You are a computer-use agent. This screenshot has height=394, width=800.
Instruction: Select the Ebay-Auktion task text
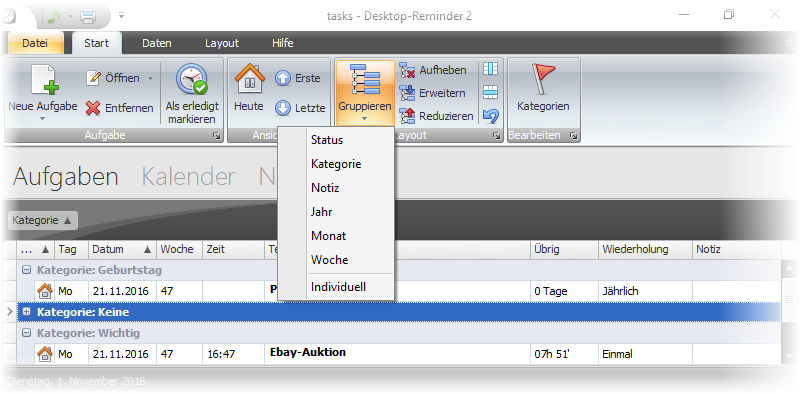pyautogui.click(x=308, y=352)
